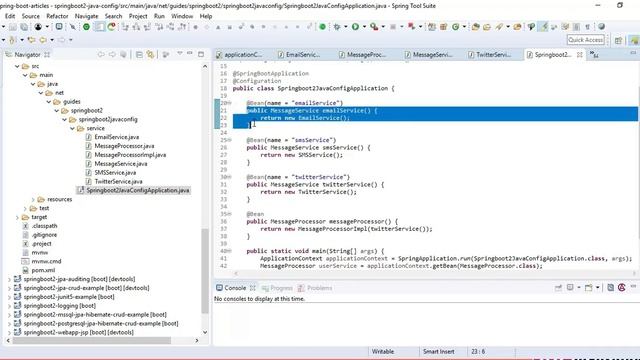This screenshot has height=360, width=640.
Task: Click the Smart Insert status bar entry
Action: [439, 351]
